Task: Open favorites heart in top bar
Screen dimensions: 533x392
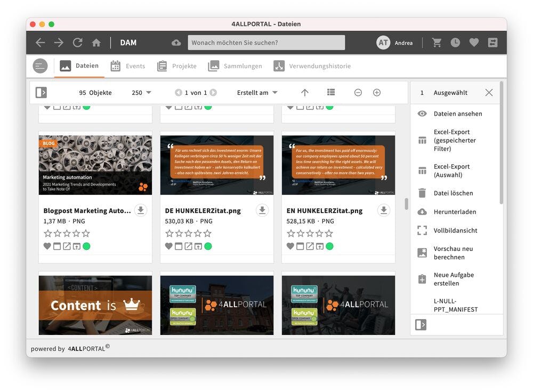Action: pos(474,43)
